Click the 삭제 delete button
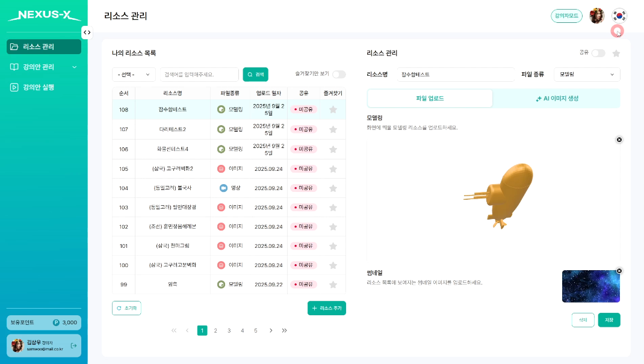 coord(583,320)
